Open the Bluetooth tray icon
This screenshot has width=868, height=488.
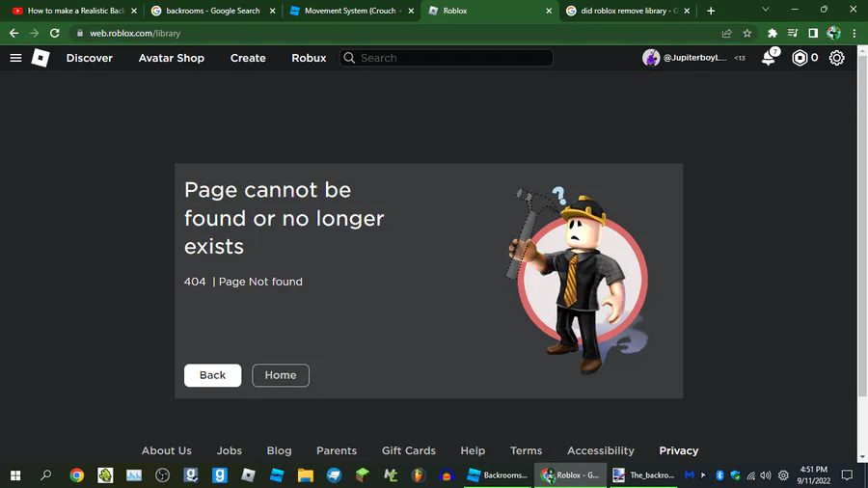(x=719, y=474)
